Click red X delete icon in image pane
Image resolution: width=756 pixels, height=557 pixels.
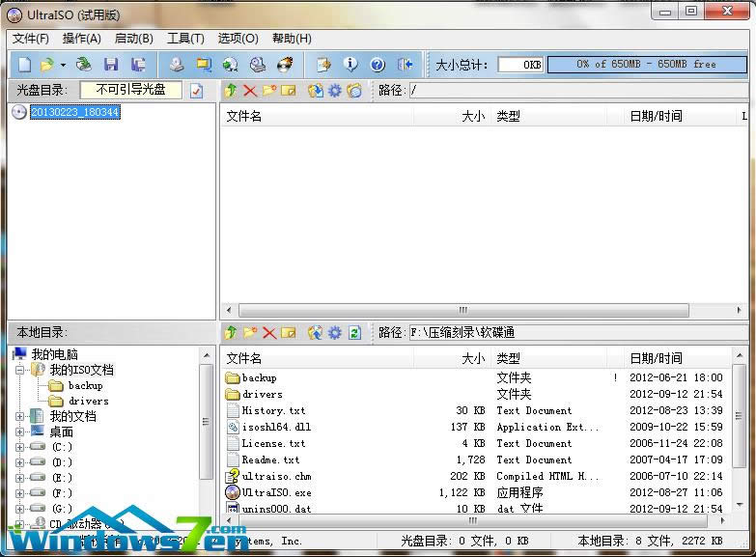click(250, 91)
